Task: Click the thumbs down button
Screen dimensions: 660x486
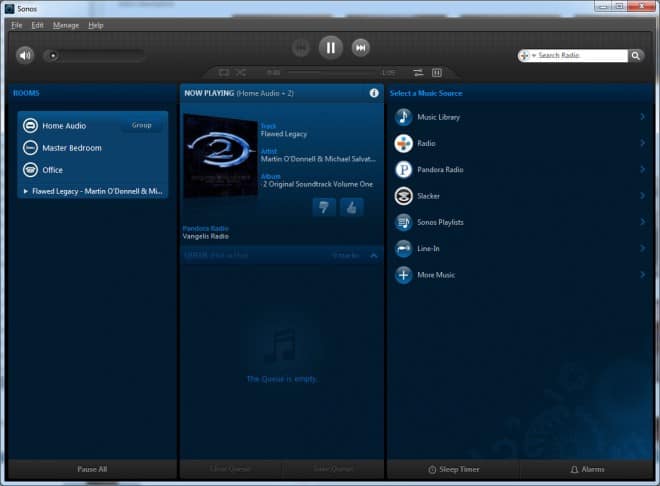Action: [324, 207]
